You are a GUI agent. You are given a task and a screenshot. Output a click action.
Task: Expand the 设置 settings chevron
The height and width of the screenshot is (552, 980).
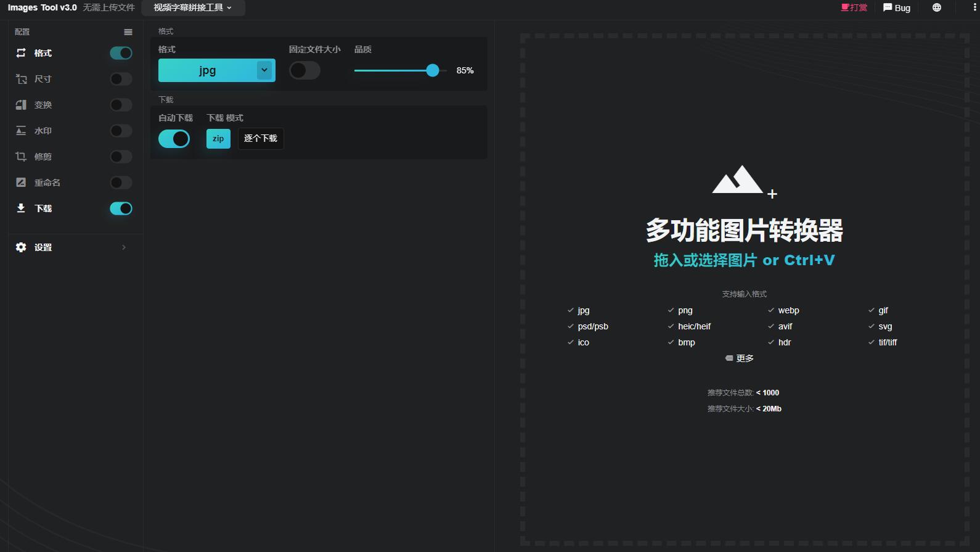124,247
